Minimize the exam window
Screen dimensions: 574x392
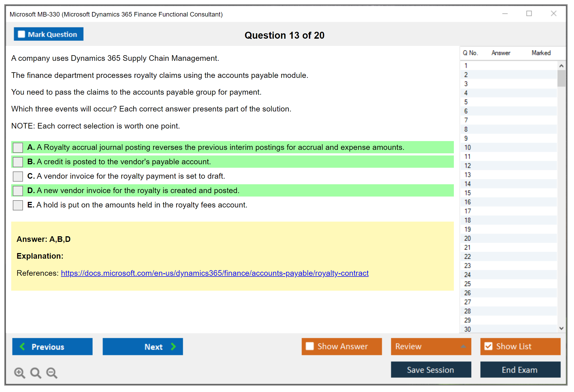tap(505, 14)
